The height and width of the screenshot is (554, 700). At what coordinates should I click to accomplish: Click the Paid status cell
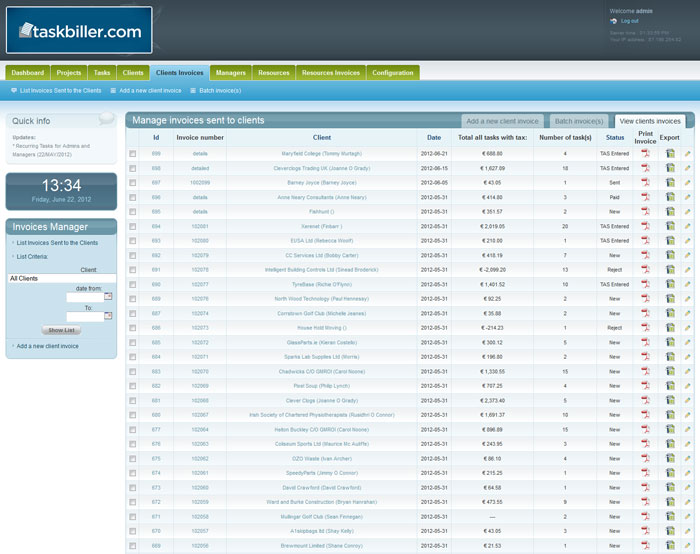[615, 197]
